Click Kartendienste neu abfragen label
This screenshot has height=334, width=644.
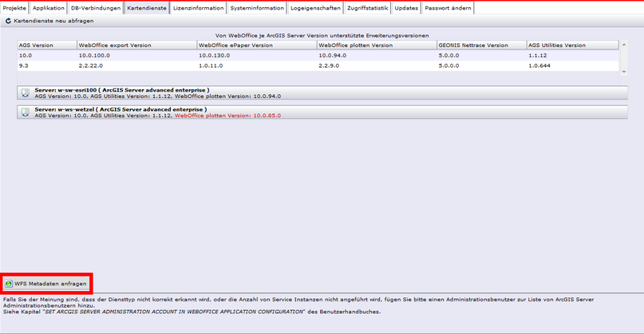(x=53, y=21)
